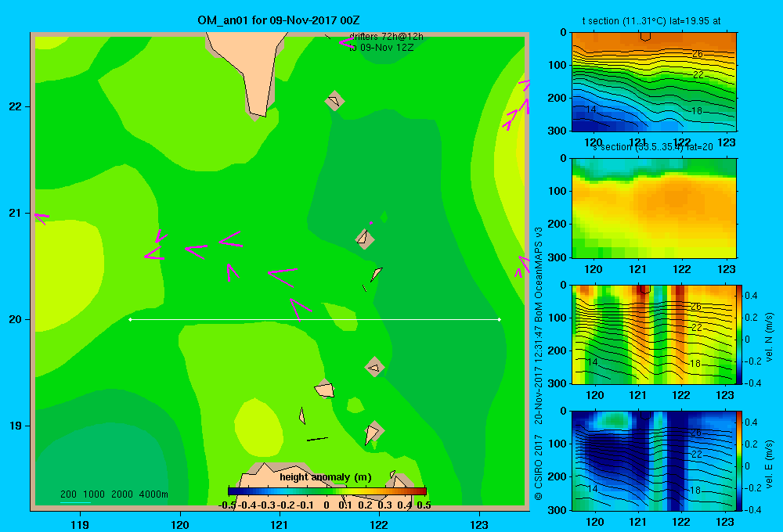Click the 'to 09-Nov 12Z' label
The height and width of the screenshot is (532, 783).
pos(381,48)
